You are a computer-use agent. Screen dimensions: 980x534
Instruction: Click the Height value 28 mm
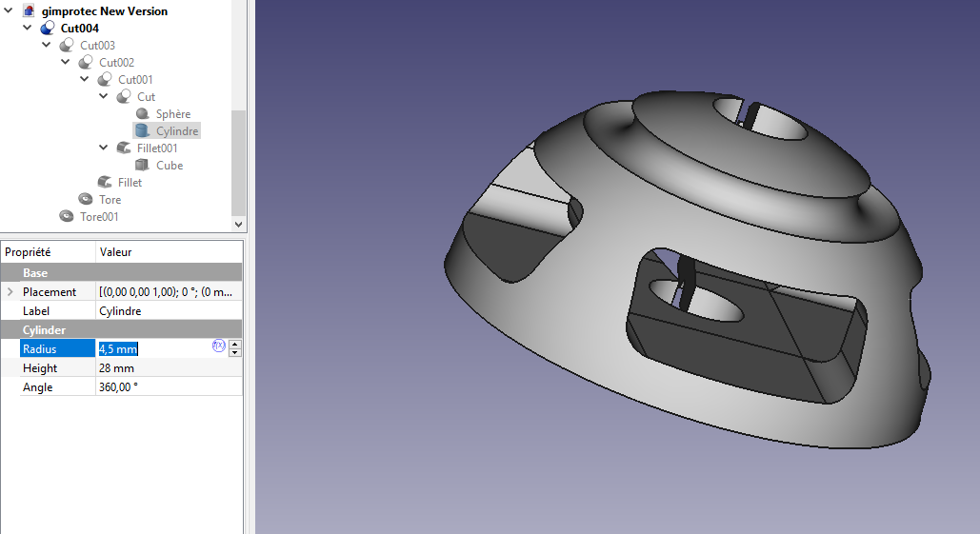(x=116, y=368)
